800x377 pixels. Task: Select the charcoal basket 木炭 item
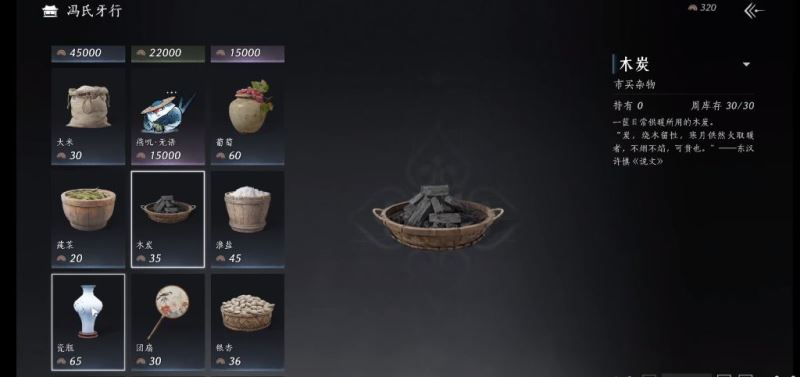point(168,219)
